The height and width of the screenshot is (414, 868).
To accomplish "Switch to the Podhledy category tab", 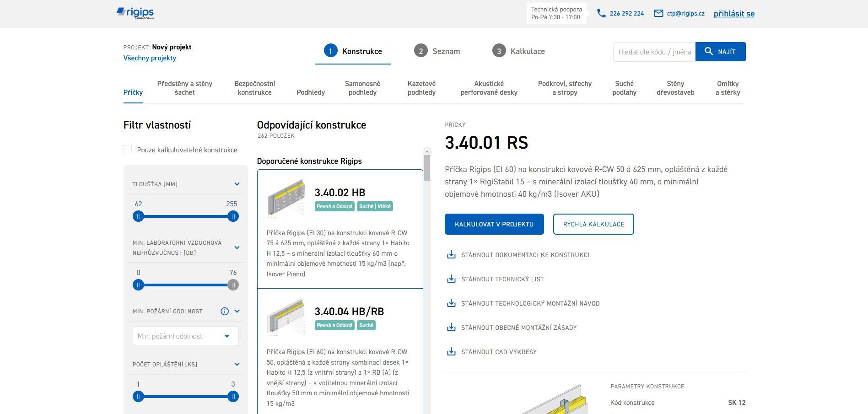I will [311, 92].
